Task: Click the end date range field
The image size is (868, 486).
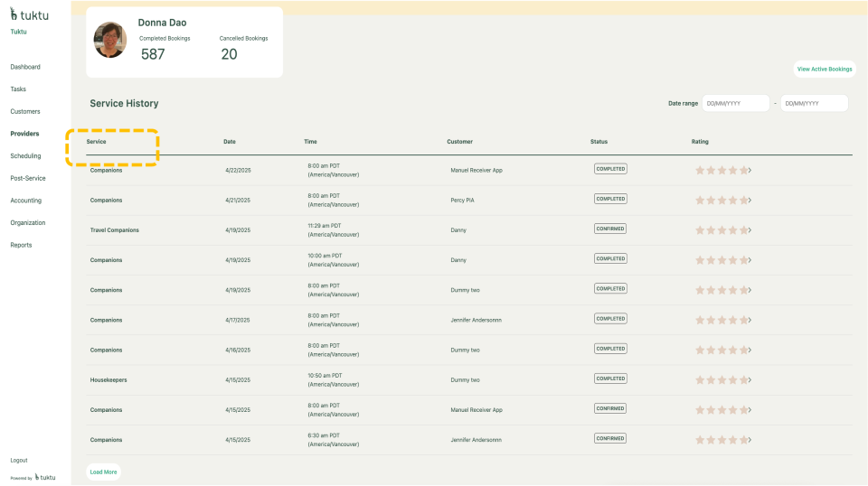Action: [814, 103]
